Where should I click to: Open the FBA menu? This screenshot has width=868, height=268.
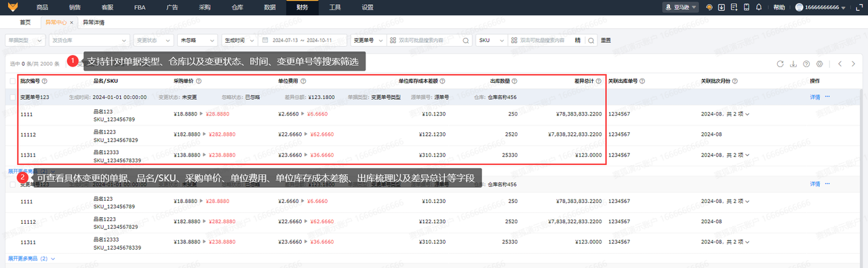(x=140, y=7)
